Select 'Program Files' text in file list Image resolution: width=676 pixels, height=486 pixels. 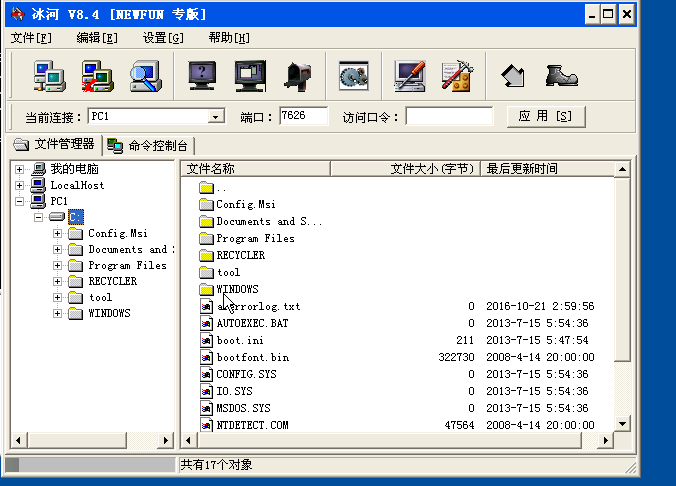[x=256, y=238]
